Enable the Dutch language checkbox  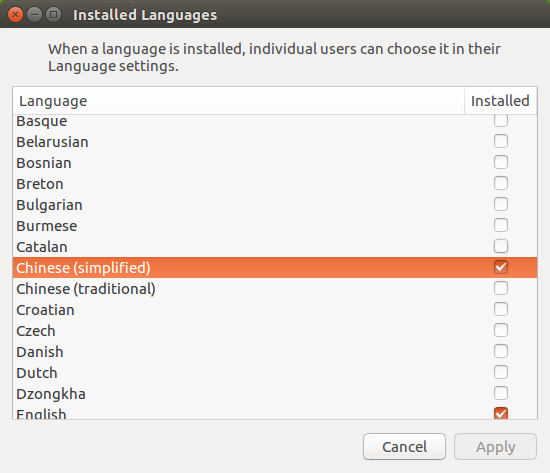[501, 372]
